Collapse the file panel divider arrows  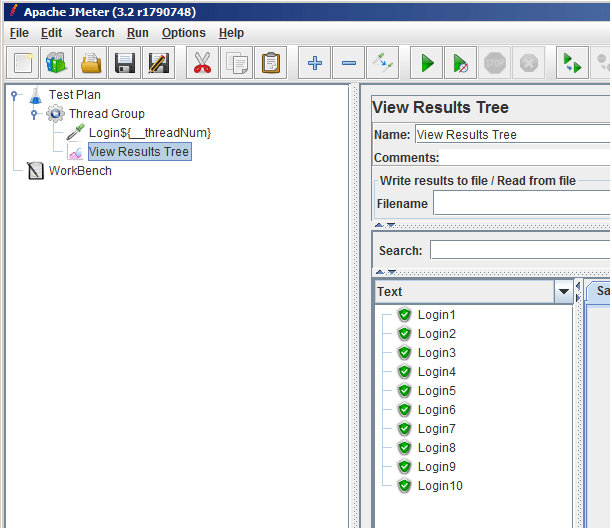click(385, 225)
